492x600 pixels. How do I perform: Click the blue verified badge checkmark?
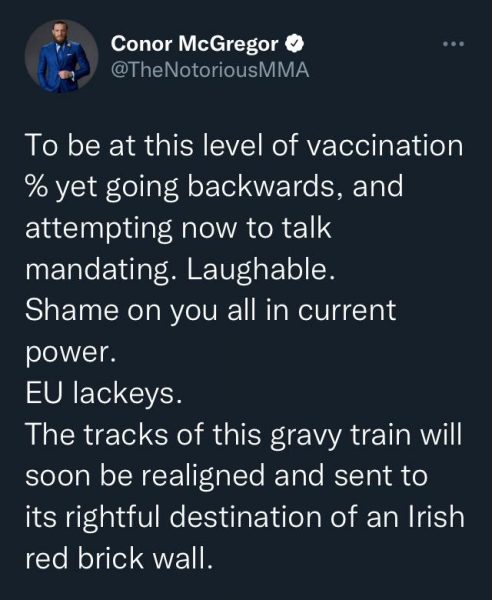tap(295, 43)
